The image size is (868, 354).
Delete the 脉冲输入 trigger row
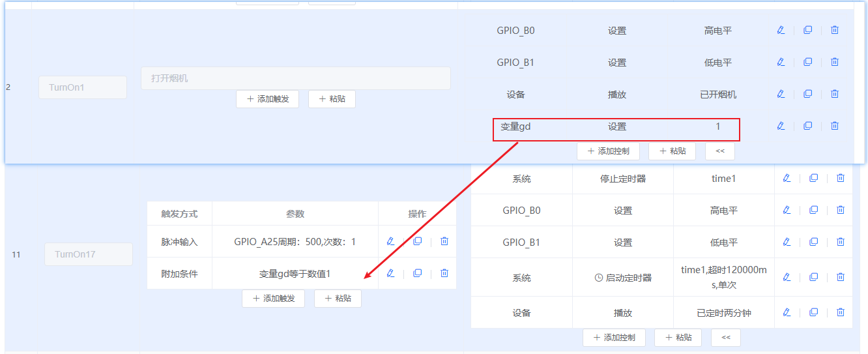coord(444,241)
